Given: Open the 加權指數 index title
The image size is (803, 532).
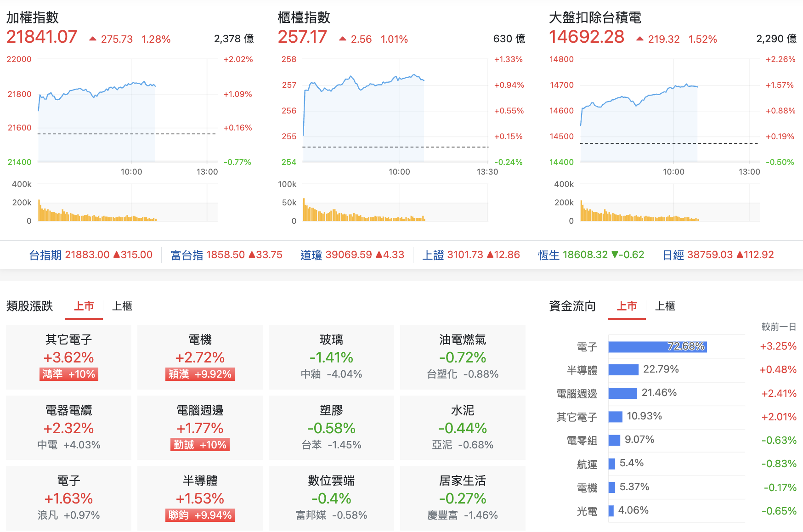Looking at the screenshot, I should [33, 17].
